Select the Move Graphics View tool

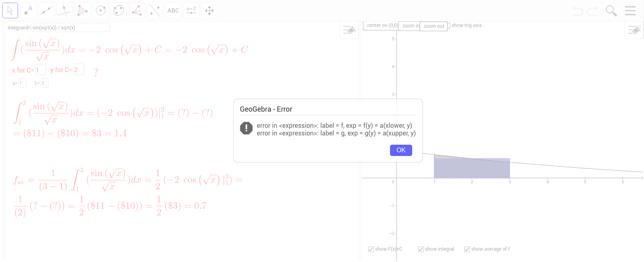click(209, 10)
